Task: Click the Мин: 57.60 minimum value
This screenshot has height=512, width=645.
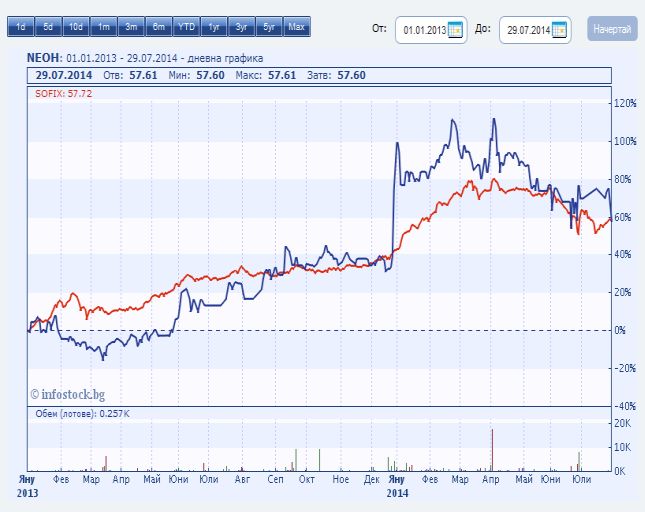Action: [x=197, y=75]
